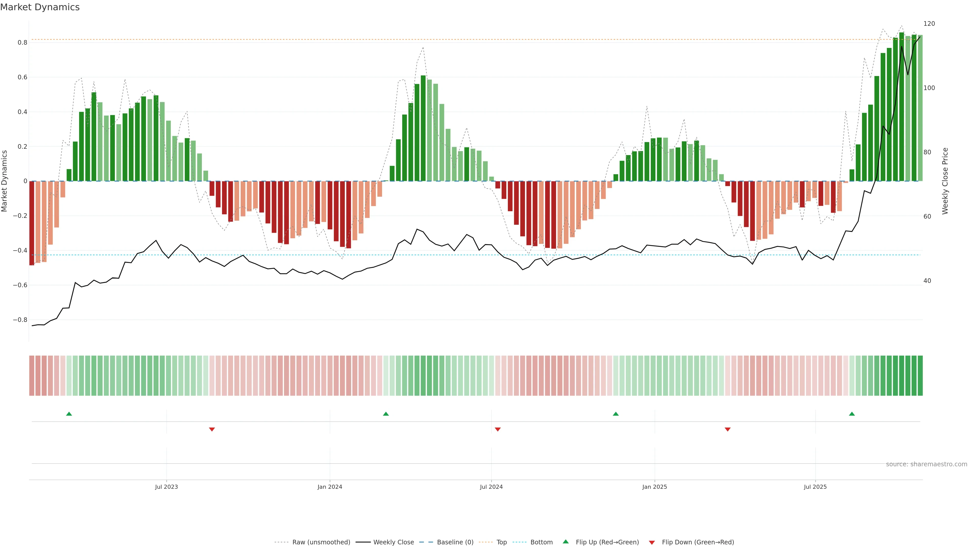This screenshot has height=551, width=980.
Task: Click the green flip-up marker near March 2024
Action: pyautogui.click(x=386, y=414)
